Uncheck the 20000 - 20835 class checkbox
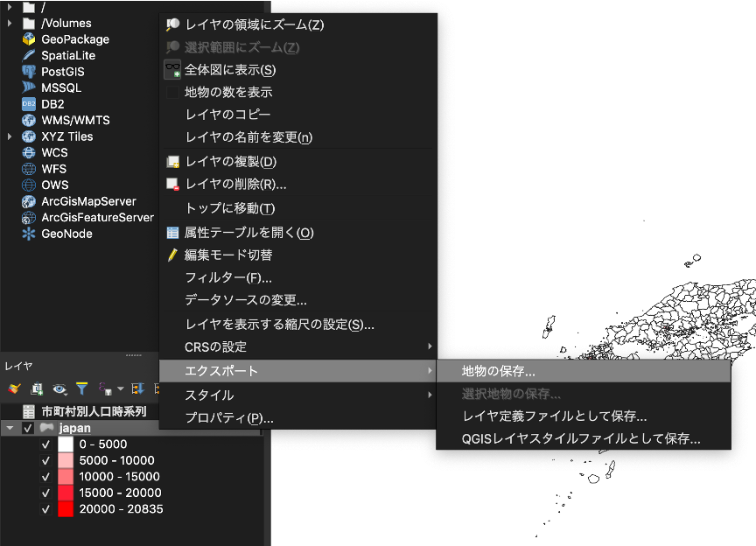The height and width of the screenshot is (546, 756). pyautogui.click(x=45, y=509)
